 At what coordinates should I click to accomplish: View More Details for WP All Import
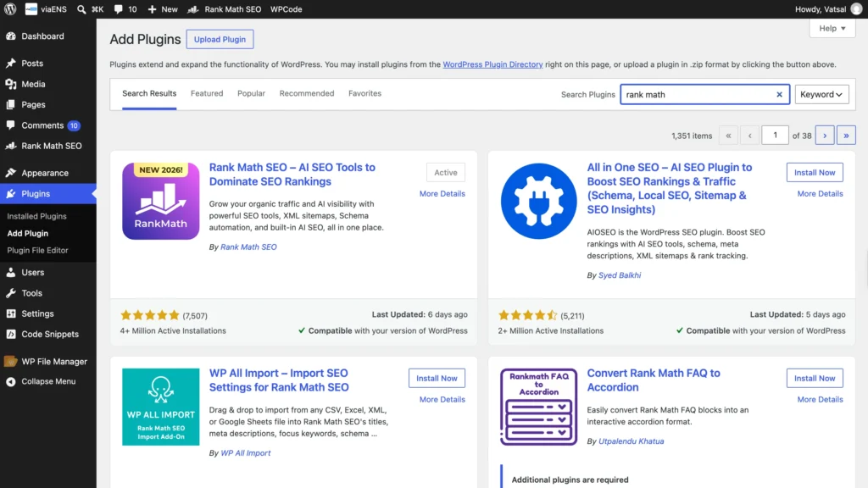[442, 400]
